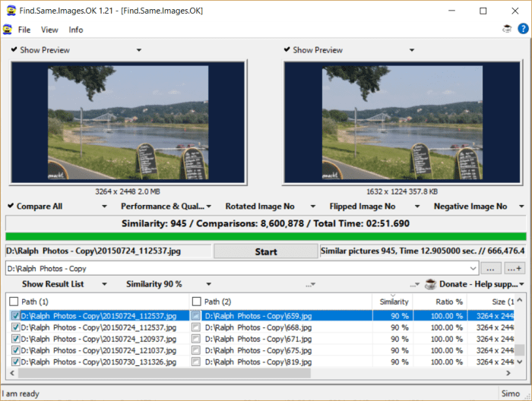
Task: Click the app logo in title bar
Action: coord(8,11)
